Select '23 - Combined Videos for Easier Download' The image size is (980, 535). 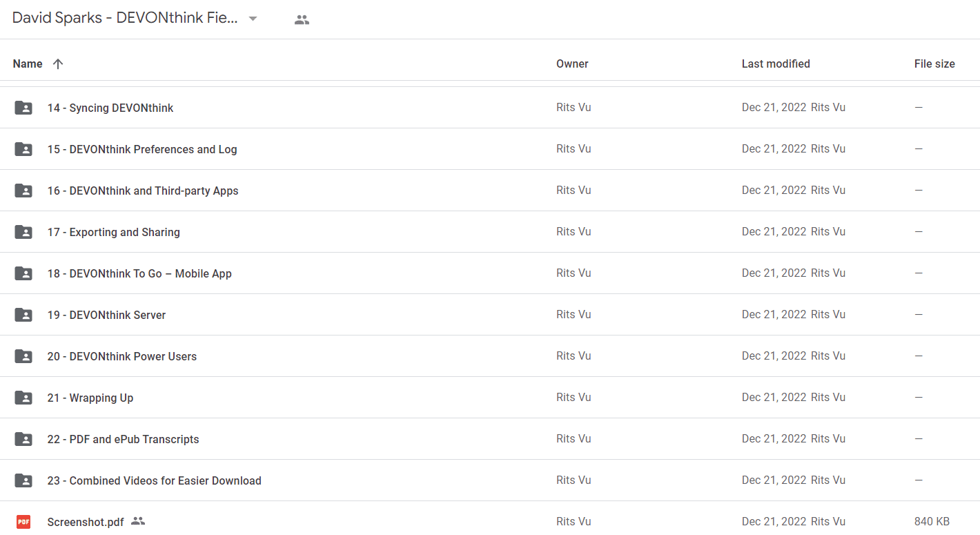pyautogui.click(x=154, y=480)
